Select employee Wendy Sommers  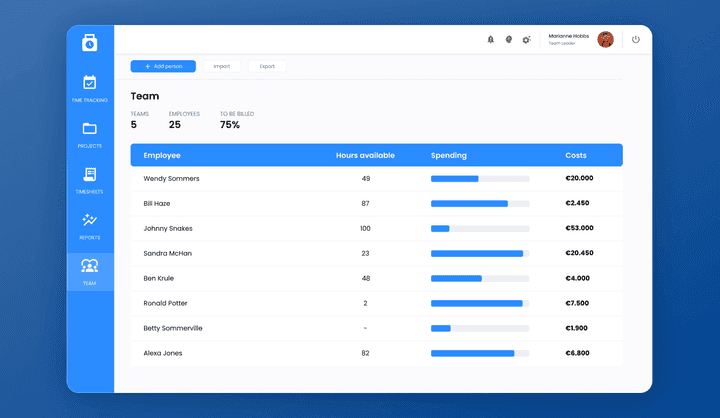tap(171, 179)
